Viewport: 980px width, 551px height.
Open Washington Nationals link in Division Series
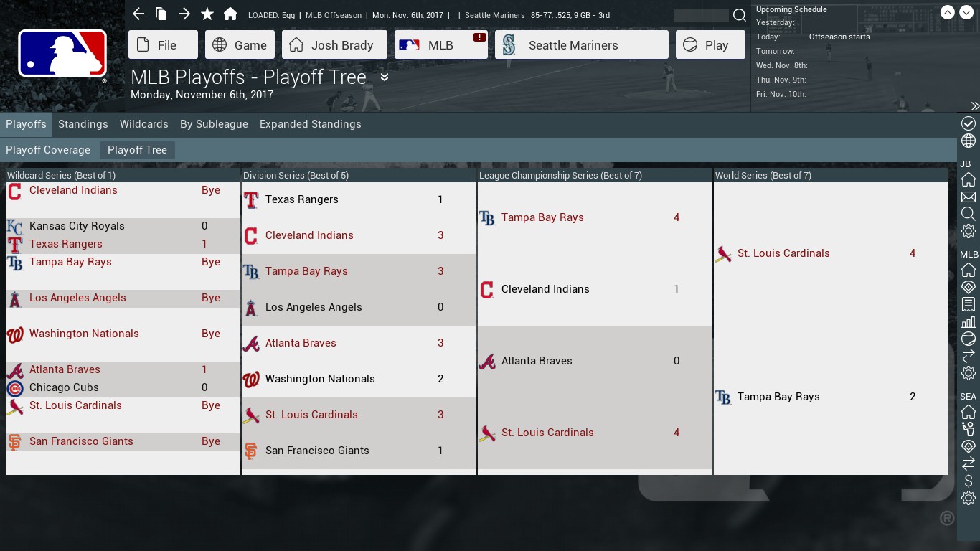pyautogui.click(x=320, y=379)
